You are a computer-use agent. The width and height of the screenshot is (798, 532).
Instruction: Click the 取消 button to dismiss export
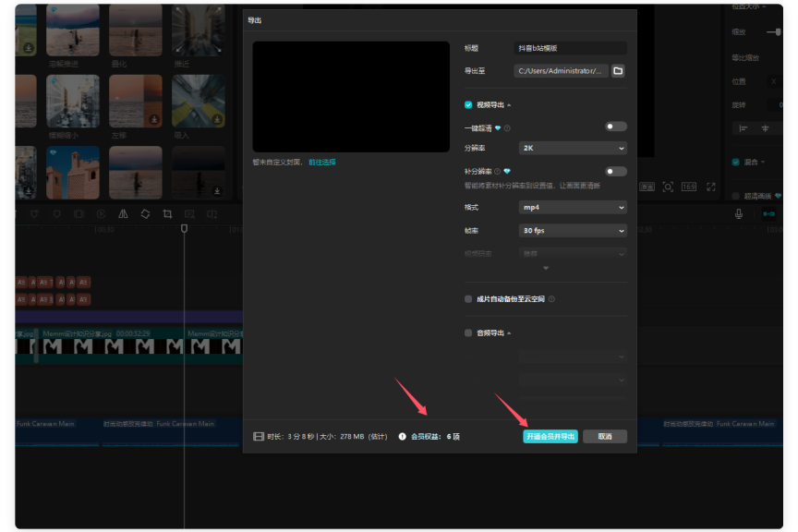tap(605, 436)
